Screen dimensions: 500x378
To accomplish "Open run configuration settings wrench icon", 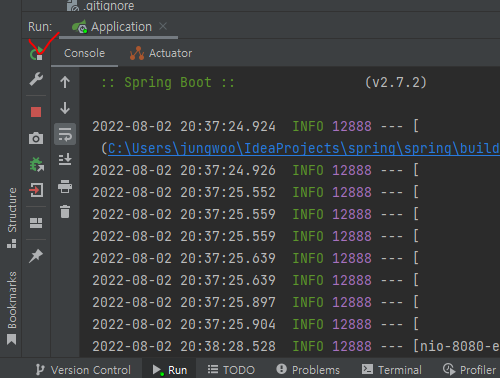I will coord(36,79).
